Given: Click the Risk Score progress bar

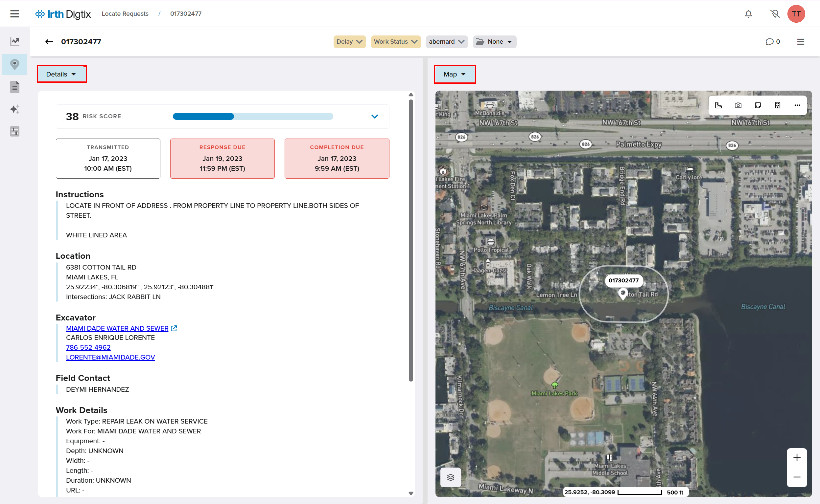Looking at the screenshot, I should [252, 116].
